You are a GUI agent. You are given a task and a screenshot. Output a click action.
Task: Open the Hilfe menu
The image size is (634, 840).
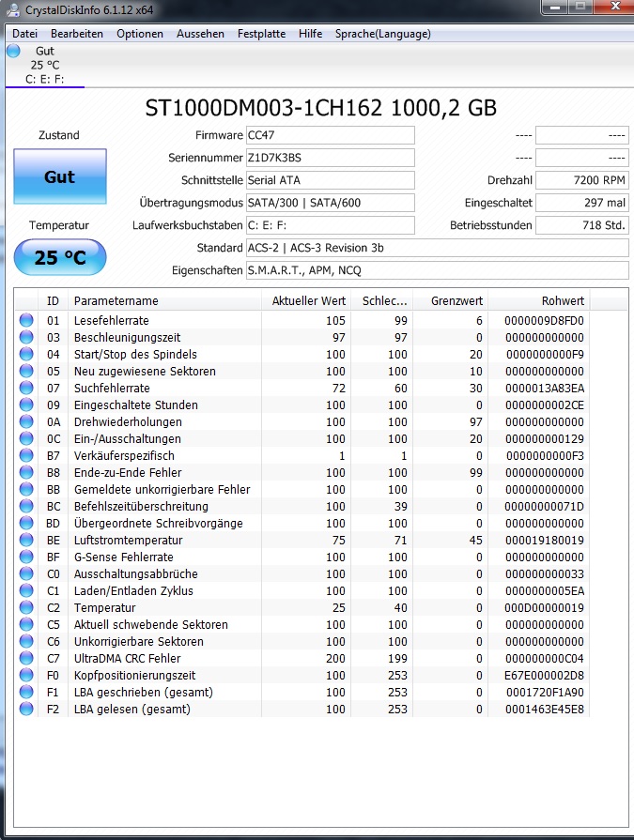click(x=310, y=34)
